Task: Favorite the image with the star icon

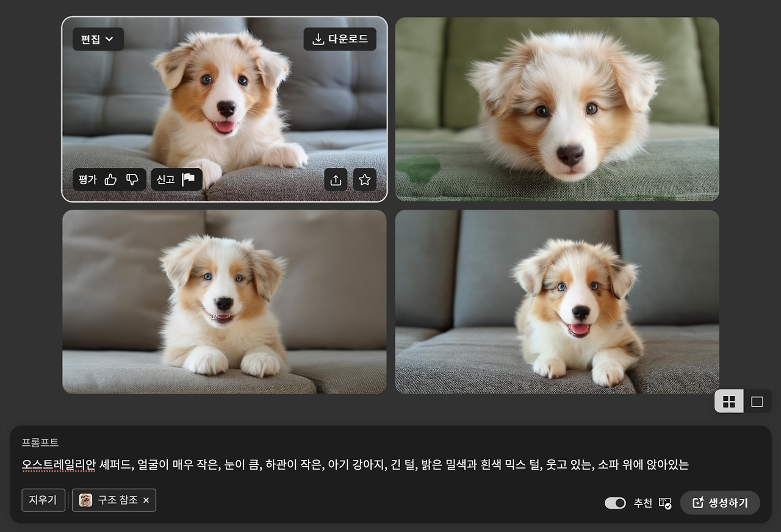Action: [x=364, y=179]
